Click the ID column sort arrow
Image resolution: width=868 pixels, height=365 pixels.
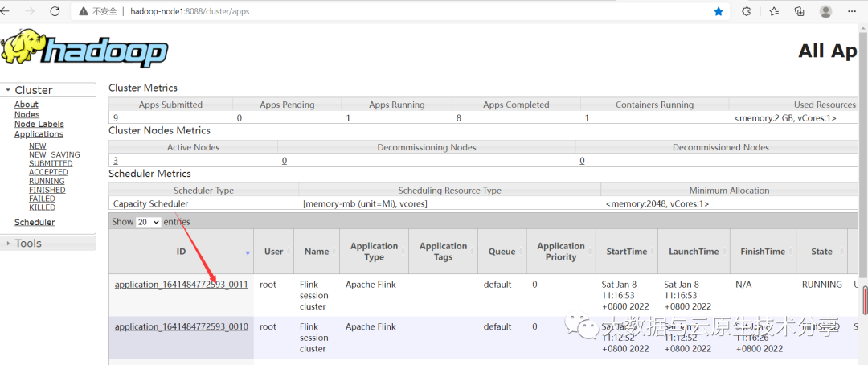(248, 252)
